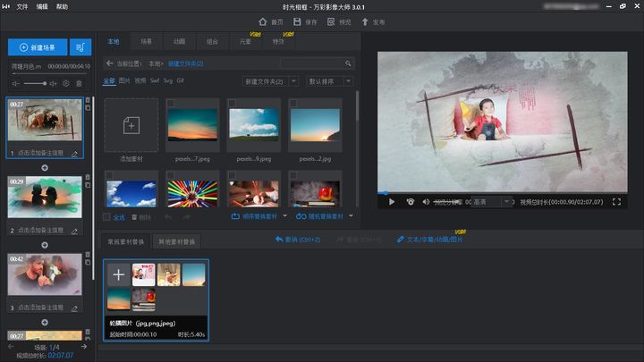Delete the background music with trash icon
644x362 pixels.
[79, 83]
